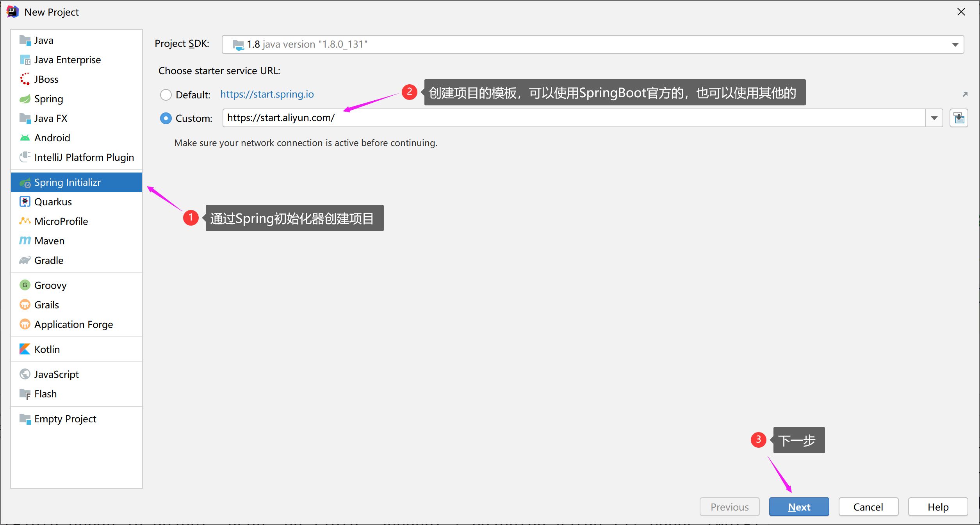The width and height of the screenshot is (980, 525).
Task: Click the Groovy G icon
Action: click(x=25, y=285)
